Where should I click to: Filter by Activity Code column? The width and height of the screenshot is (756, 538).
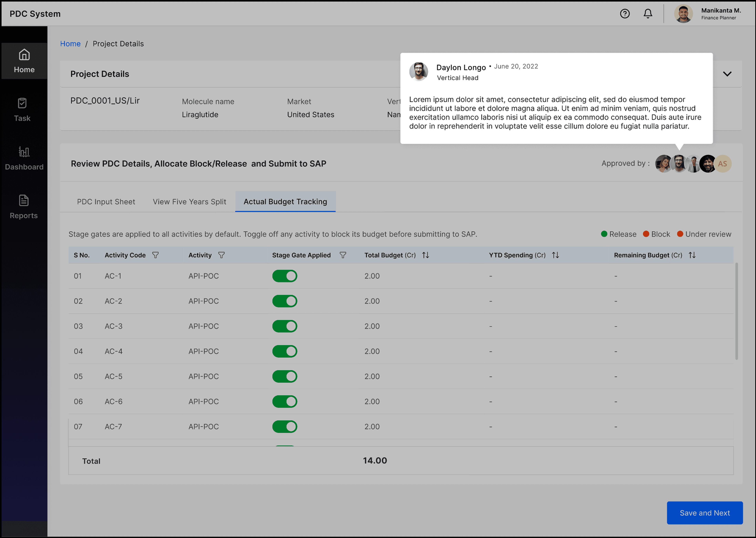tap(155, 255)
